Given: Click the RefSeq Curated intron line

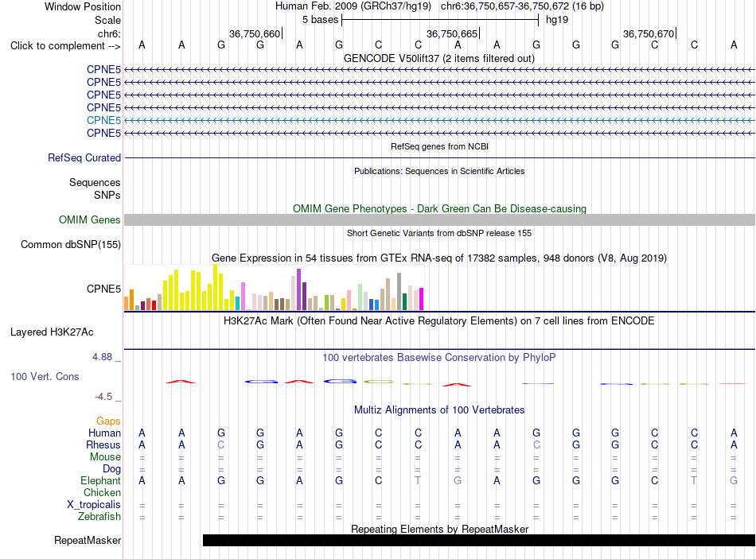Looking at the screenshot, I should [439, 157].
